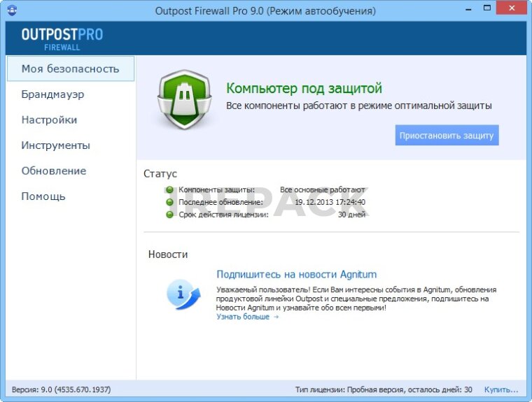Open the Моя безопасность section

tap(70, 69)
